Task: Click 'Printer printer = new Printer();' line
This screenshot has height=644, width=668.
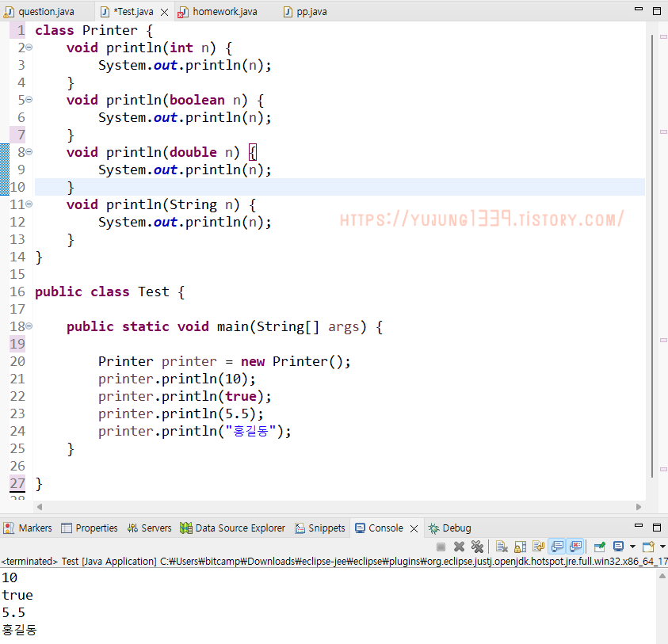Action: point(224,361)
